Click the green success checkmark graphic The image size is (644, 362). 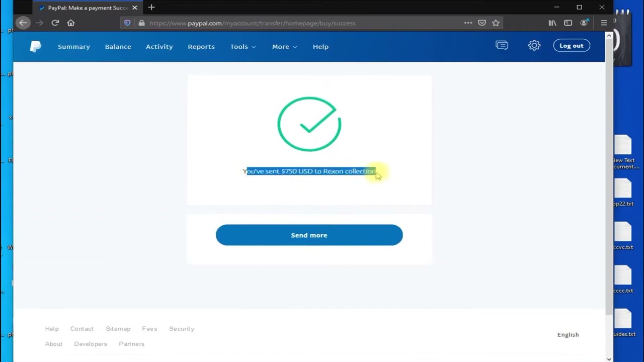pos(309,124)
